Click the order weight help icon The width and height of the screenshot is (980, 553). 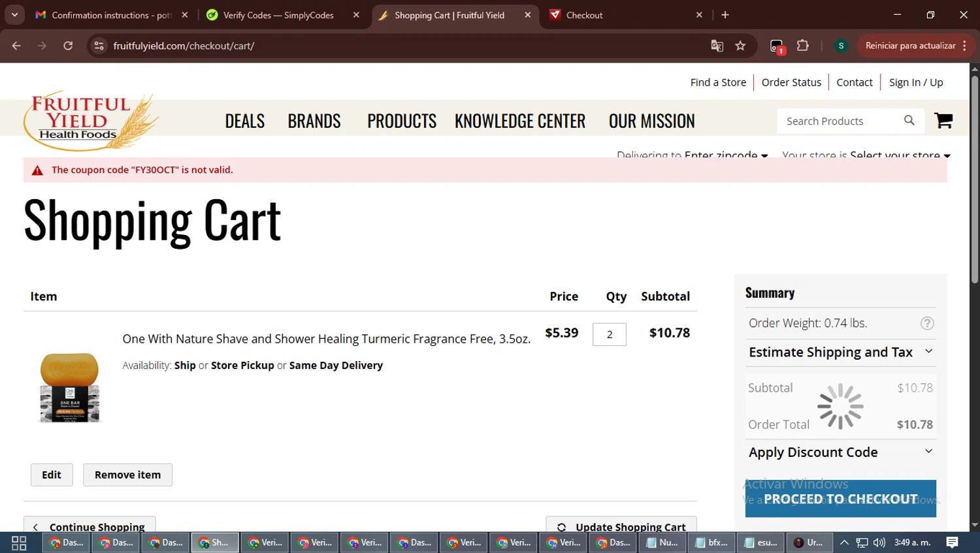click(x=926, y=323)
